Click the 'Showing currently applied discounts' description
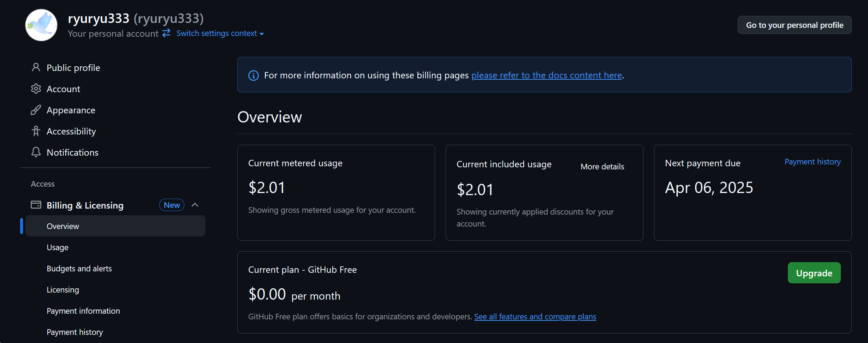 click(535, 218)
